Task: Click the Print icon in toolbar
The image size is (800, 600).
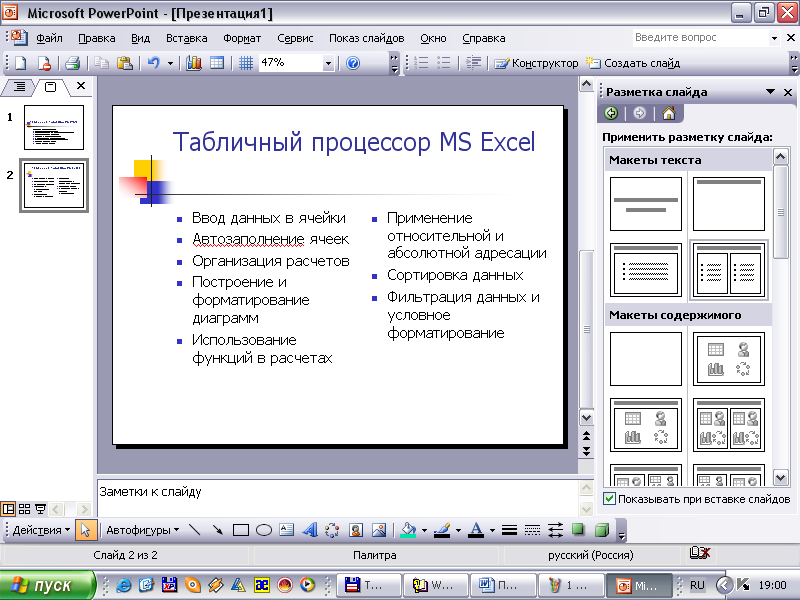Action: coord(72,63)
